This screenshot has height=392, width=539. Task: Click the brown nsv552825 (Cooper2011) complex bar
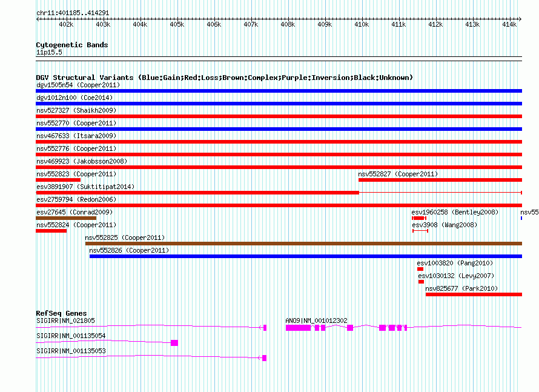point(303,244)
